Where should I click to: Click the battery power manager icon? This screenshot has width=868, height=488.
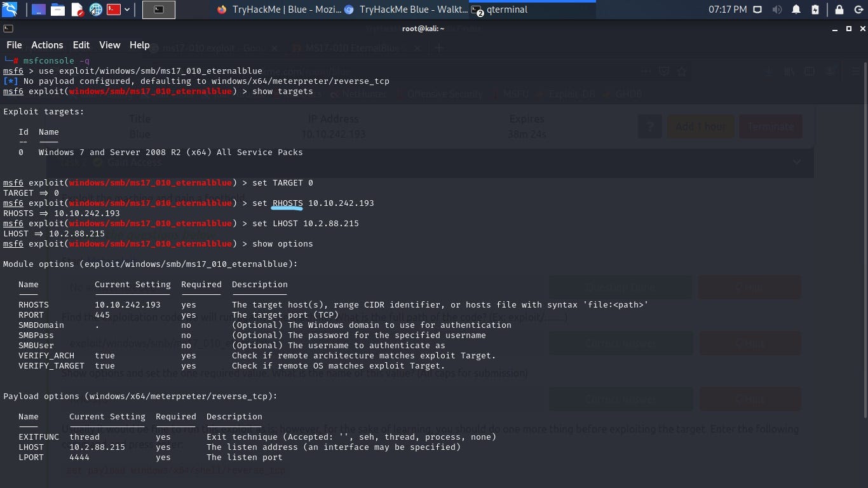(815, 10)
